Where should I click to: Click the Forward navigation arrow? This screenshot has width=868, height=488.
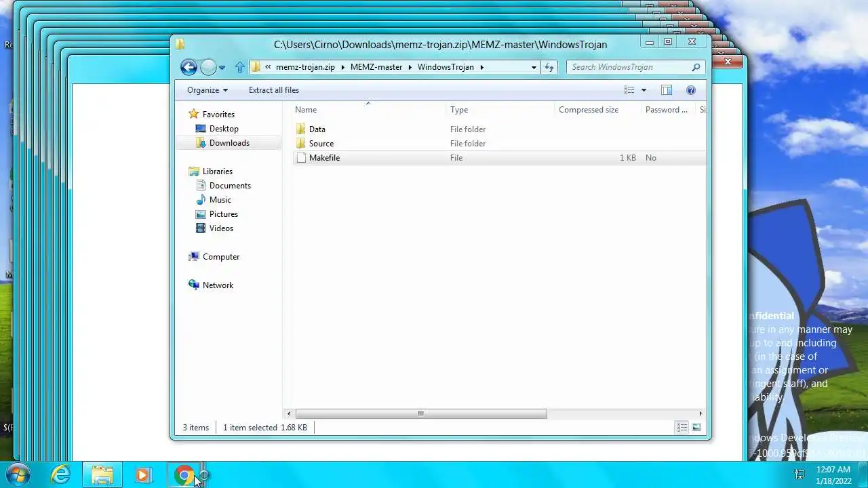[x=208, y=67]
